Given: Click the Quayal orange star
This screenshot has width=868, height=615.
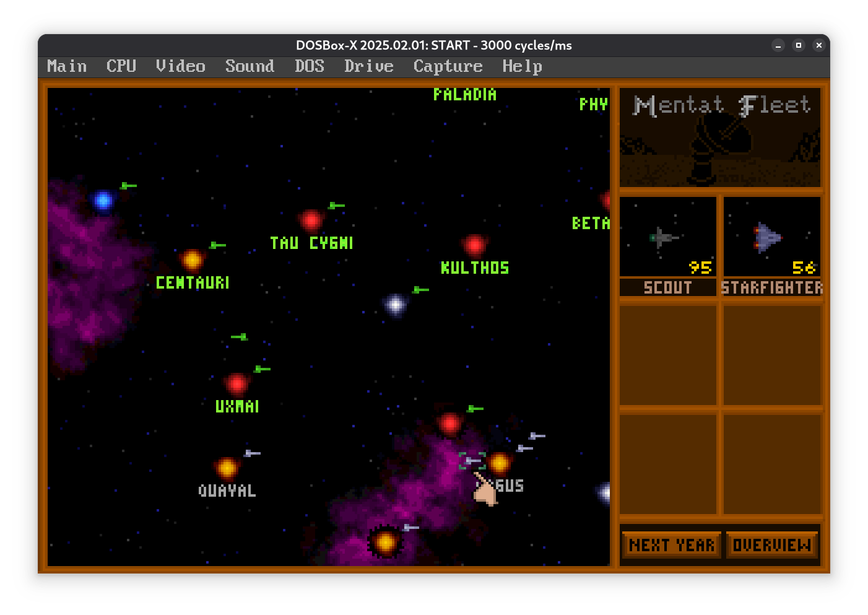Looking at the screenshot, I should click(227, 468).
